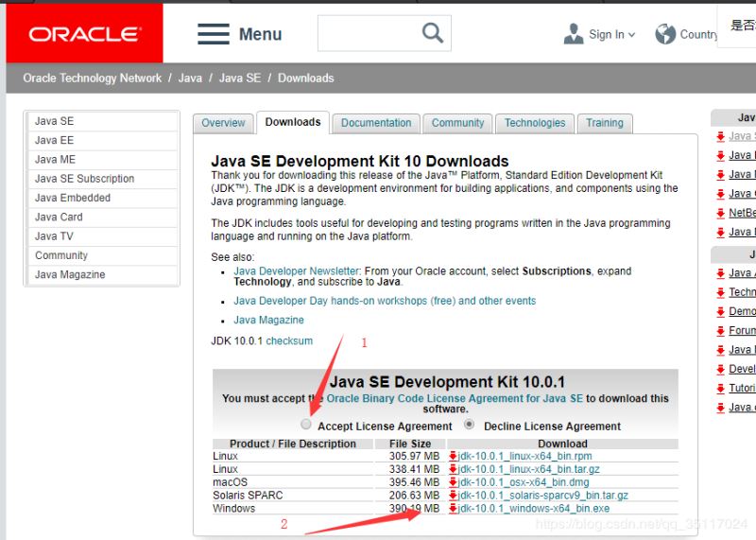
Task: Open Java SE Subscription sidebar item
Action: coord(103,179)
